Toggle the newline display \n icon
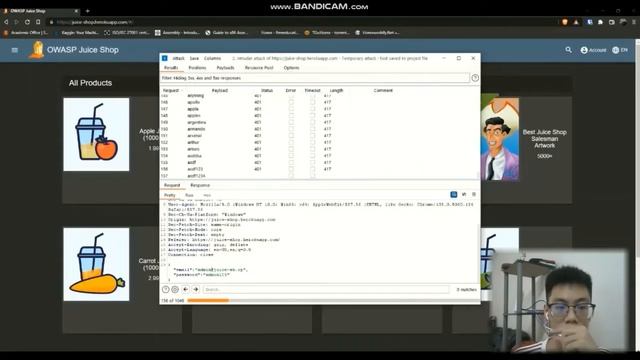Screen dimensions: 640x360 tap(464, 195)
